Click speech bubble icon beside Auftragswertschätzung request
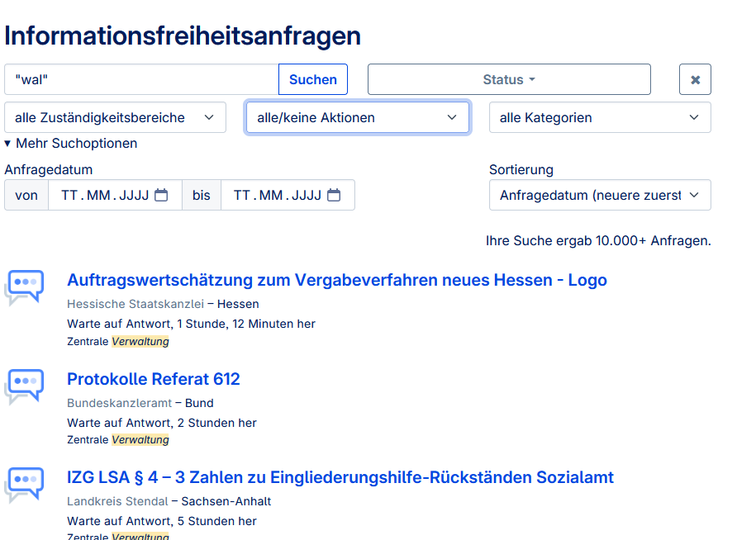Image resolution: width=756 pixels, height=540 pixels. coord(24,286)
